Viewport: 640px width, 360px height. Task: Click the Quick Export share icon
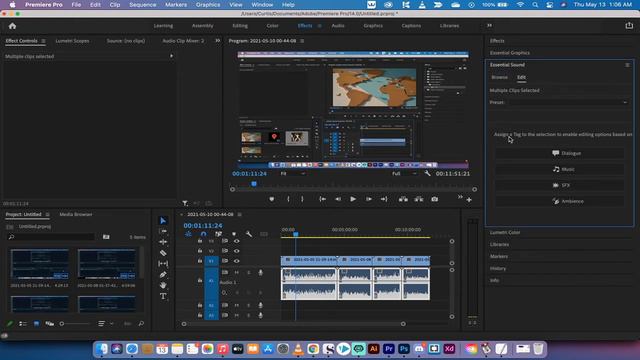click(x=629, y=25)
